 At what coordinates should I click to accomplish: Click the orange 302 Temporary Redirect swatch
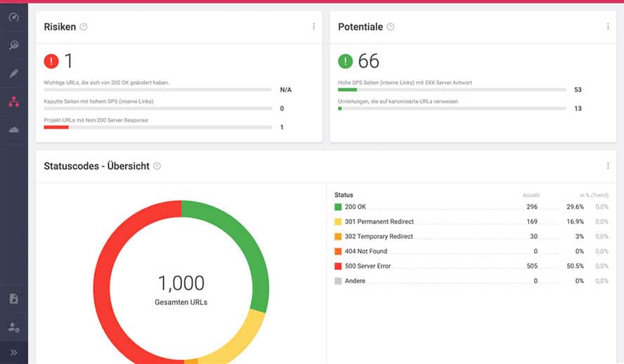tap(338, 236)
